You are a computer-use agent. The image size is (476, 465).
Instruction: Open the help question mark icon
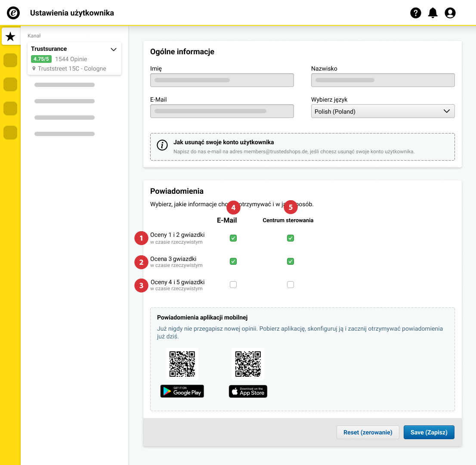(415, 13)
